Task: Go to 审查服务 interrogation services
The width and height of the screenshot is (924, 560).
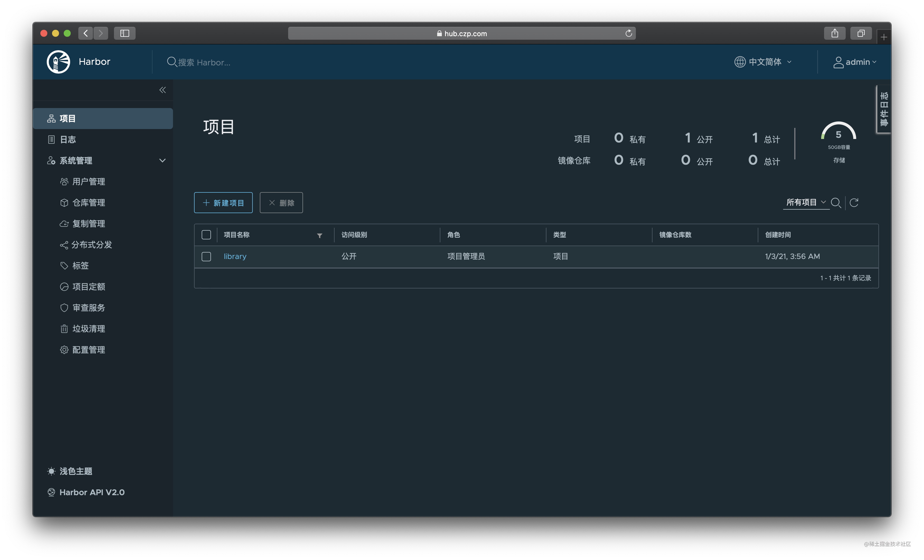Action: 89,307
